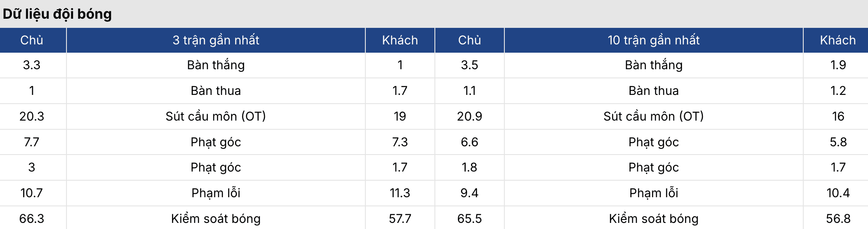Select the possession value 66.3

[x=32, y=219]
